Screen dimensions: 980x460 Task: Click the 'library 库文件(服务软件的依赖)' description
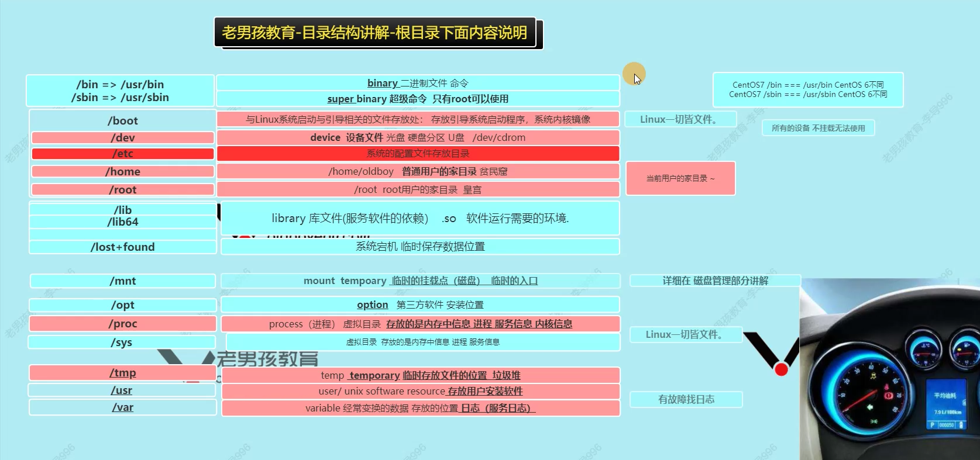(x=420, y=218)
